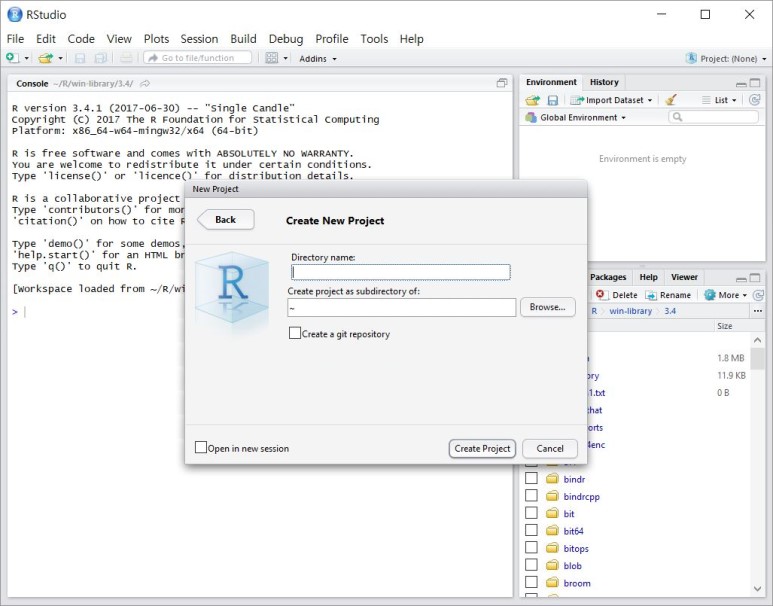Check the box next to broom folder
773x606 pixels.
pyautogui.click(x=531, y=582)
